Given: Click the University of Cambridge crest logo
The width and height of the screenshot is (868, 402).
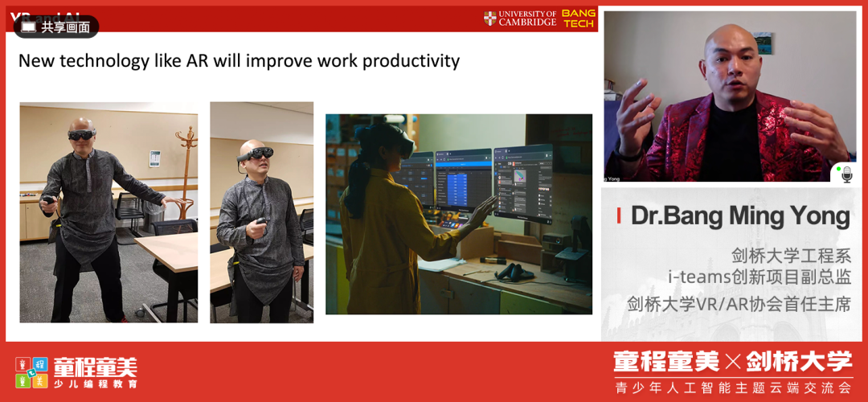Looking at the screenshot, I should point(490,18).
